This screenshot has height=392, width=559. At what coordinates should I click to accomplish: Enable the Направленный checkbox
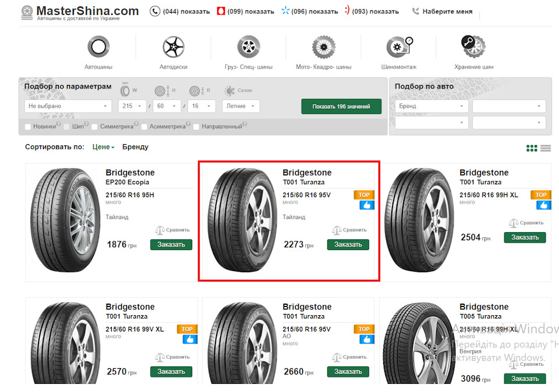(x=196, y=127)
